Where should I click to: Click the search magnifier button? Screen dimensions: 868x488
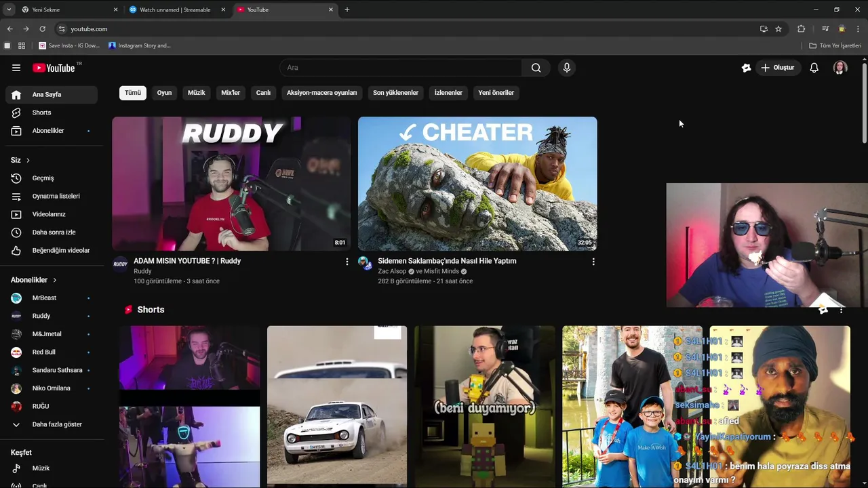pyautogui.click(x=536, y=68)
